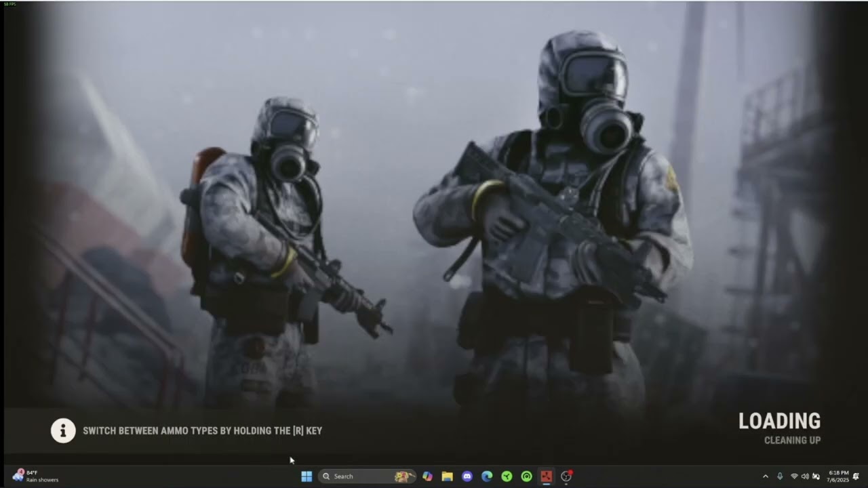This screenshot has width=868, height=488.
Task: Click the battery status tray icon
Action: point(816,476)
